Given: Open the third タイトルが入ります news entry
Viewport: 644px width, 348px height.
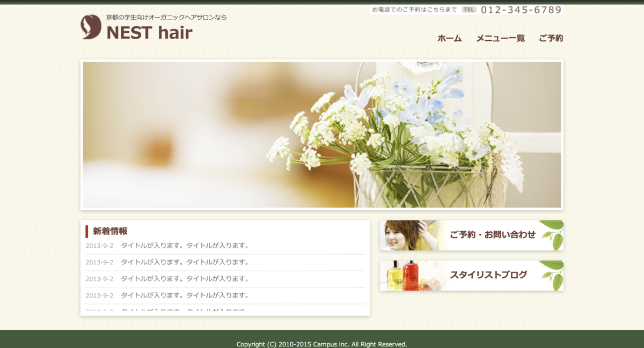Looking at the screenshot, I should click(x=185, y=279).
